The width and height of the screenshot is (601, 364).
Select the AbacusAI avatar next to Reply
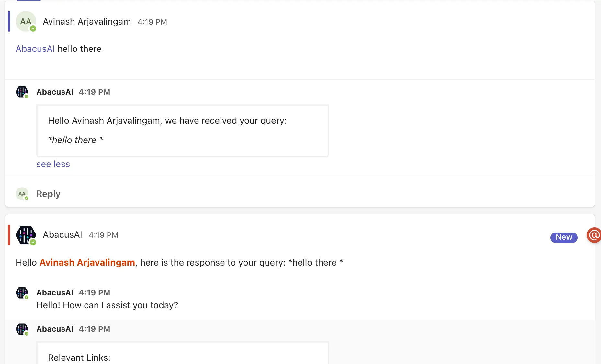point(22,193)
